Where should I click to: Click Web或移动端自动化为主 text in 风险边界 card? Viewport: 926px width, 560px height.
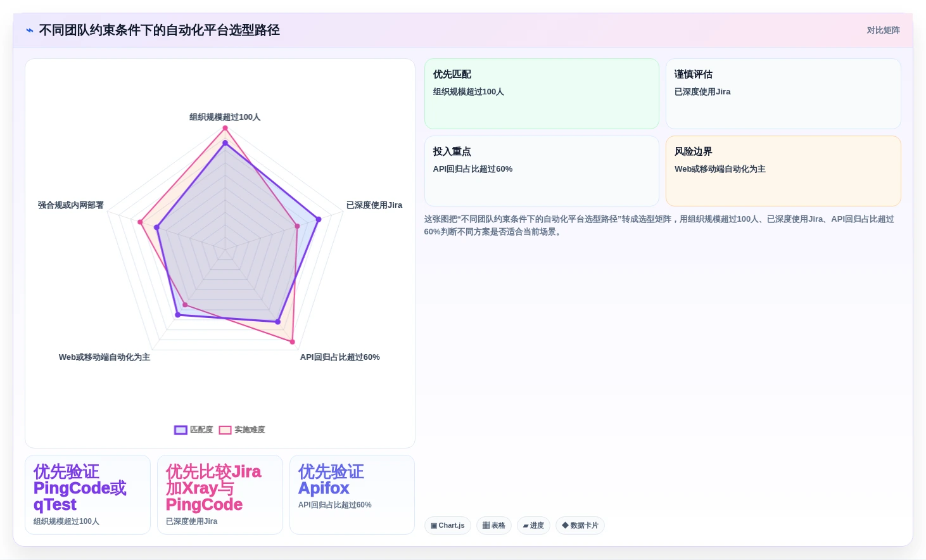coord(720,169)
